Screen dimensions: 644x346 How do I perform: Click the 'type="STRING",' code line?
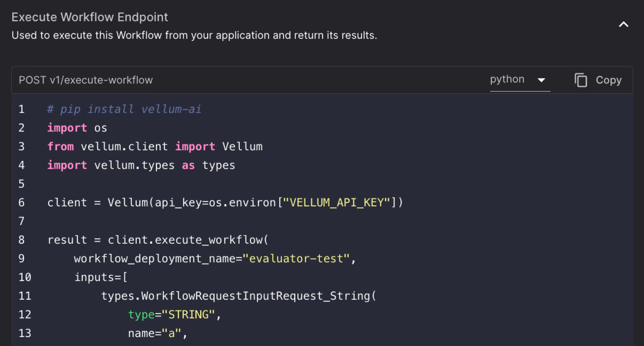tap(175, 314)
